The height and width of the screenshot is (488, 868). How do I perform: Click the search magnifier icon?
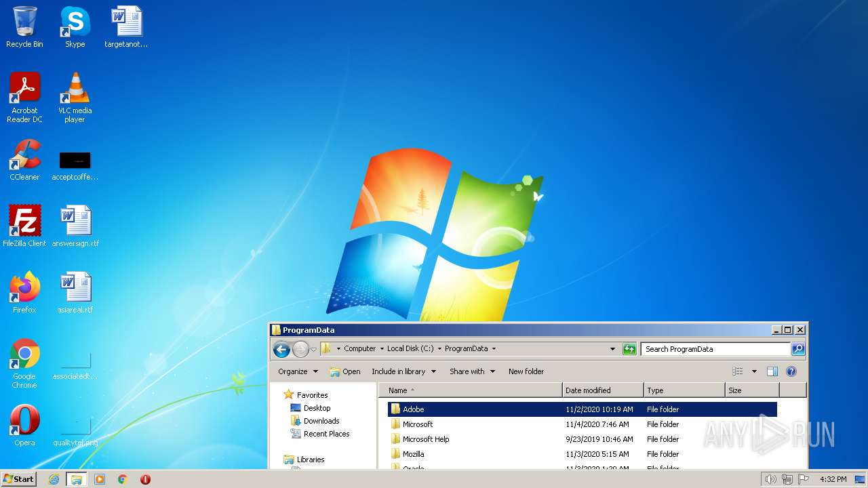click(798, 349)
